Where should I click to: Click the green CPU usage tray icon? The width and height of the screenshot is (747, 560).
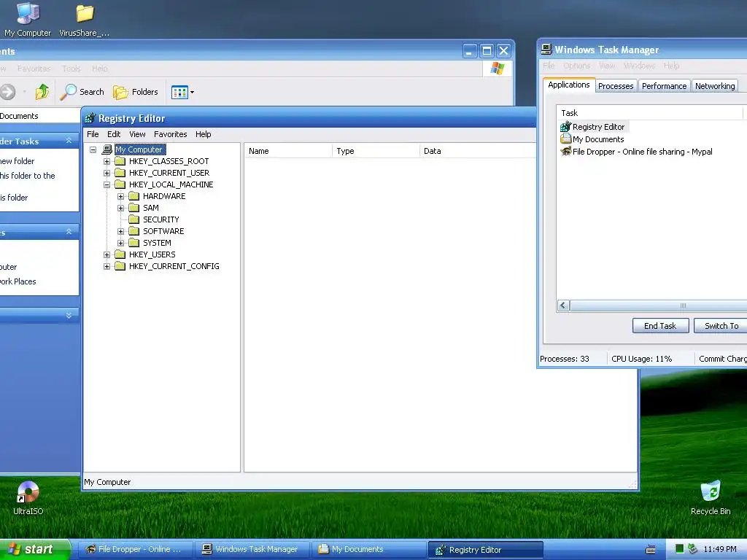680,548
